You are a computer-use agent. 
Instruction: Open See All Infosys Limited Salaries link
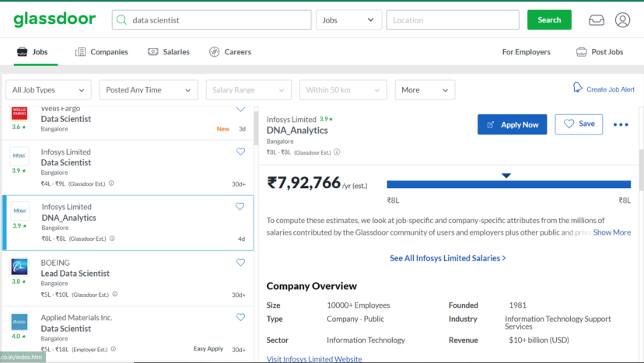tap(448, 258)
